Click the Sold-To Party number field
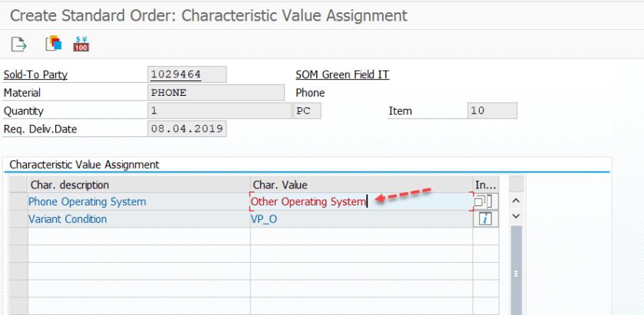This screenshot has height=315, width=644. point(187,74)
